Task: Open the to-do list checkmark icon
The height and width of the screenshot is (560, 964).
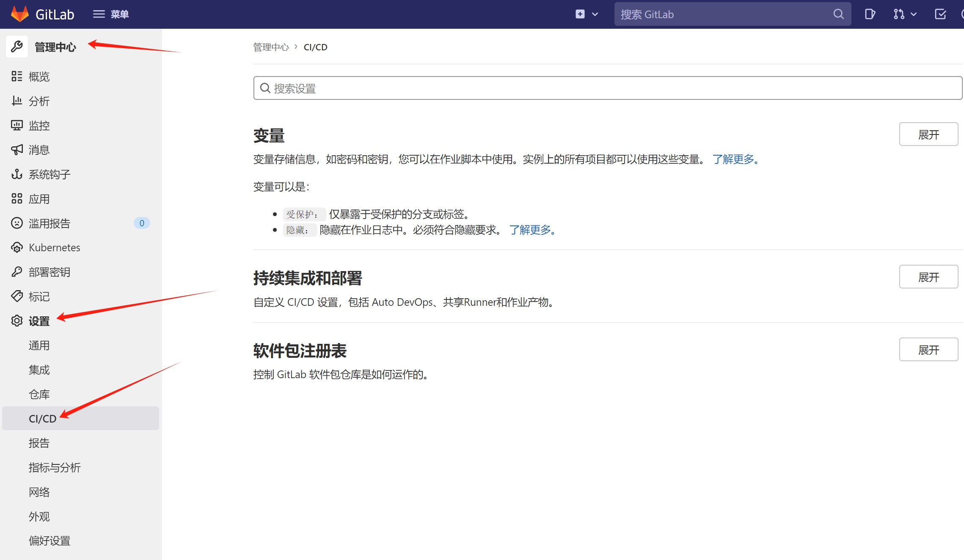Action: 940,14
